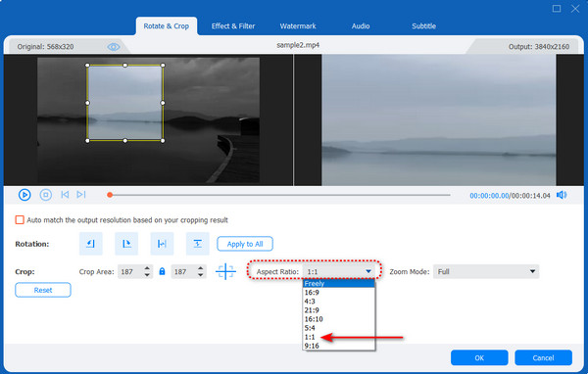588x374 pixels.
Task: Increase crop width with up arrow
Action: click(147, 268)
